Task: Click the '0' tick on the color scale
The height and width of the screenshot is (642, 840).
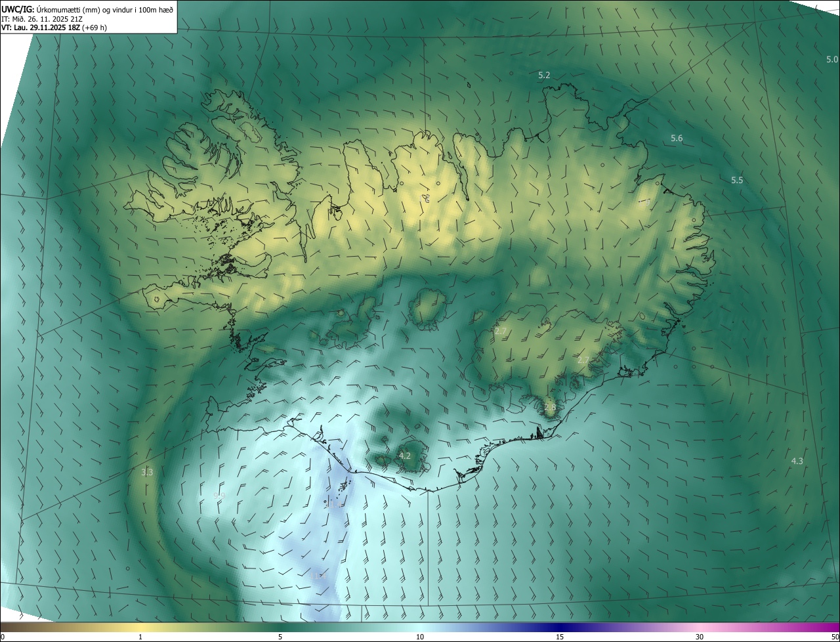Action: pyautogui.click(x=3, y=637)
